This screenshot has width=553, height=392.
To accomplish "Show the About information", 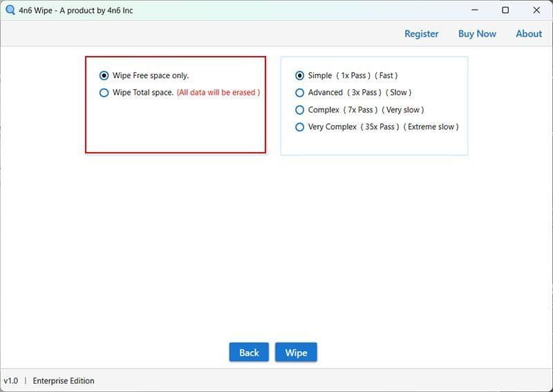I will tap(529, 33).
